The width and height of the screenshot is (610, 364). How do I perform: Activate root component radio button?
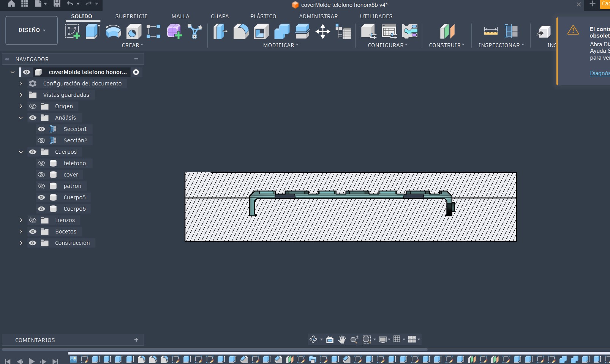[136, 72]
